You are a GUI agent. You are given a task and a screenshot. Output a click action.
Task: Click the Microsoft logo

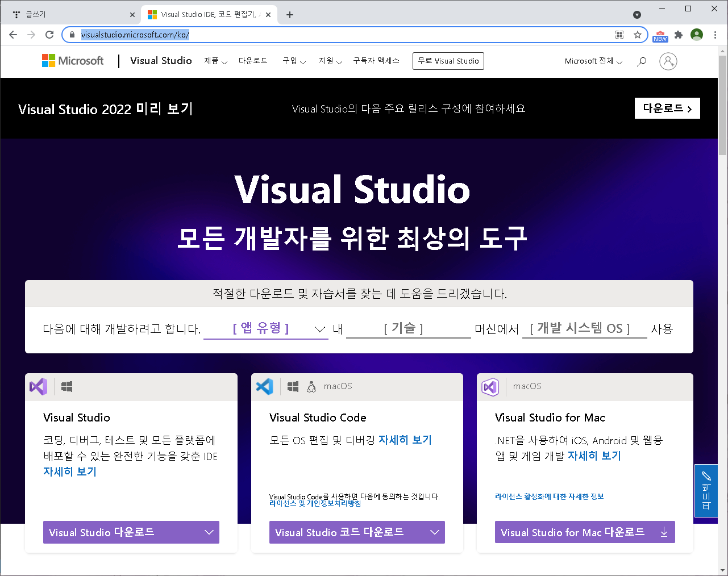(x=73, y=61)
